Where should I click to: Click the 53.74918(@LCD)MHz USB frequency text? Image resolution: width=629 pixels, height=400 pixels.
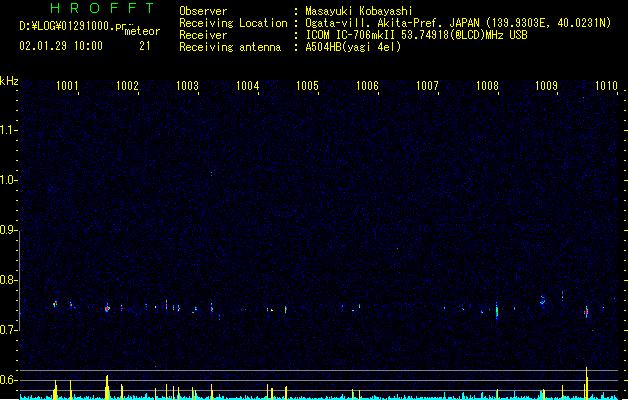(464, 35)
